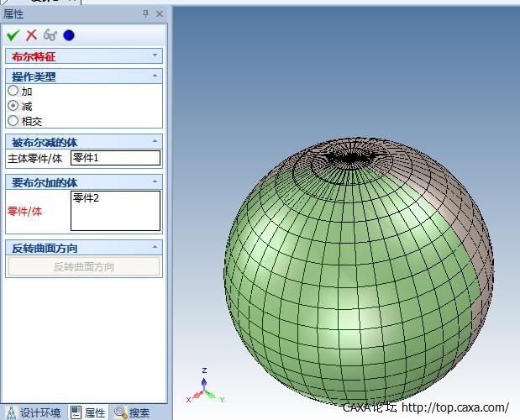
Task: Pin the 属性 panel
Action: point(145,14)
